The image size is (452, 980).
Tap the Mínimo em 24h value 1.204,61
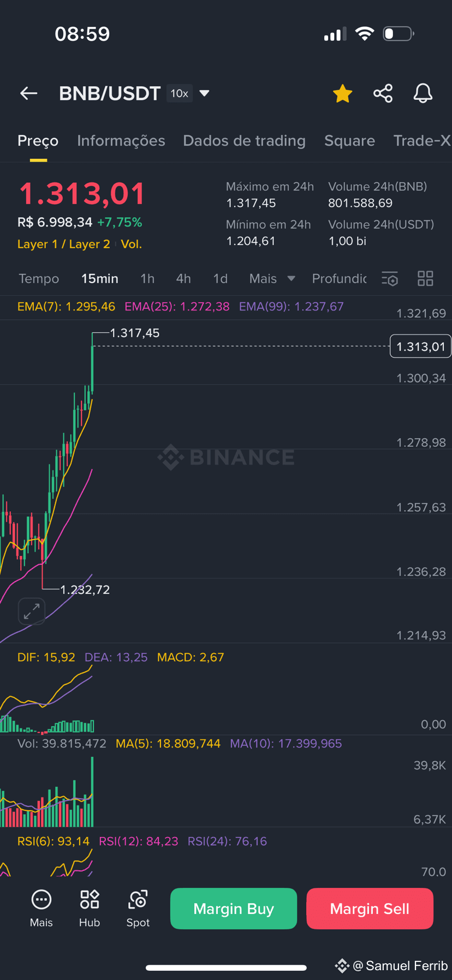pos(251,241)
